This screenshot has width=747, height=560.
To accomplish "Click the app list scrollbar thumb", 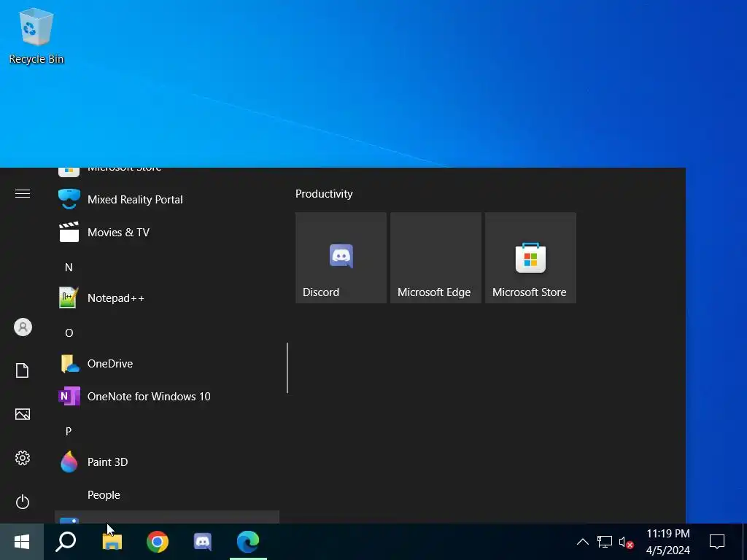I will click(287, 367).
